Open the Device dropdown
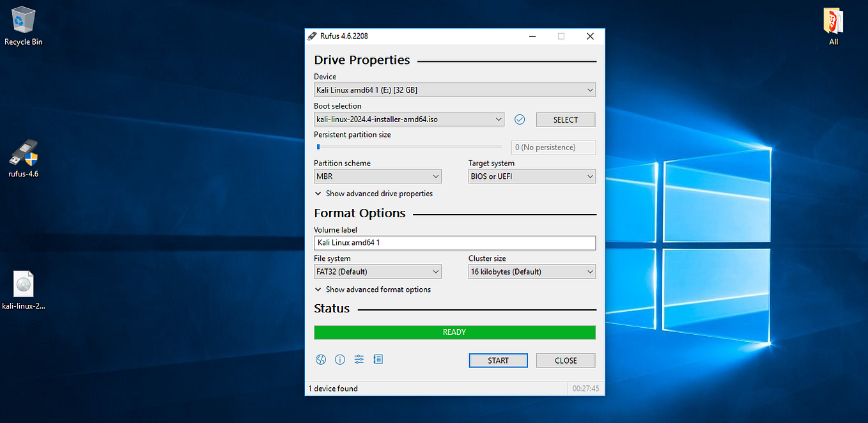Screen dimensions: 868x423 [x=454, y=90]
